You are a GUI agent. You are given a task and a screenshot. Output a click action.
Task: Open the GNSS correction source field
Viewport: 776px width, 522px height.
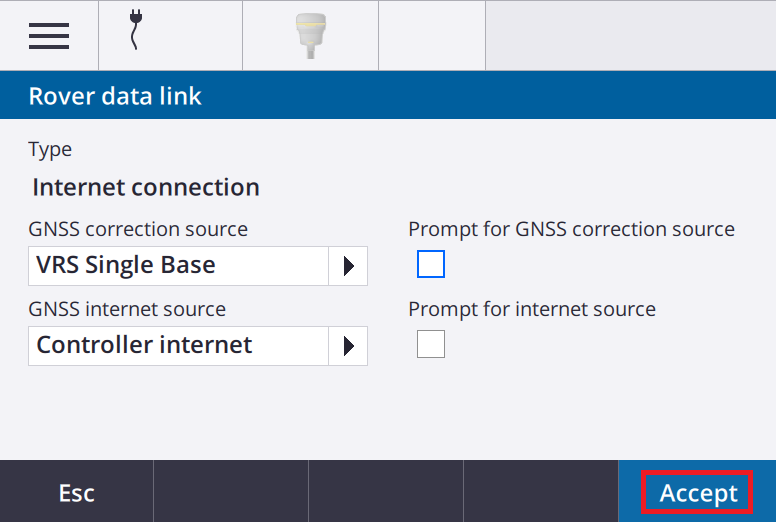[x=198, y=266]
